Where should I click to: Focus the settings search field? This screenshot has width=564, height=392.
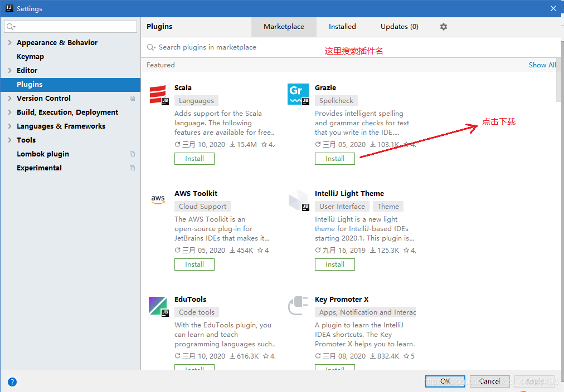coord(70,27)
